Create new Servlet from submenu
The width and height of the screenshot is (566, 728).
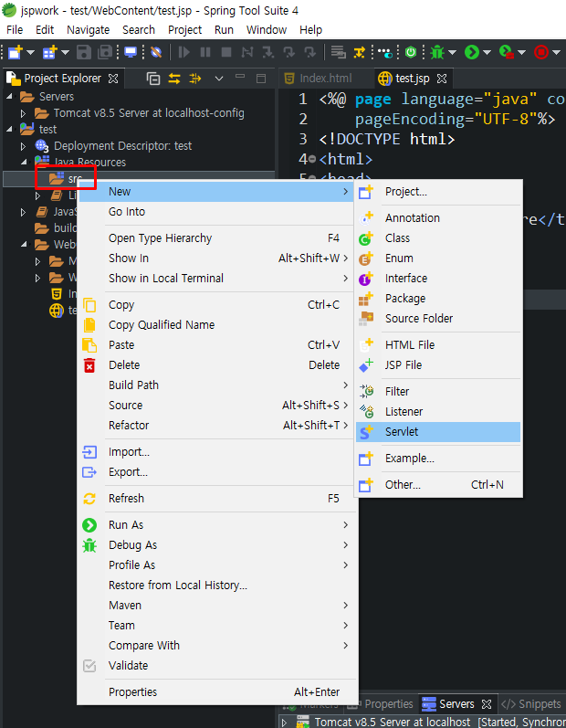tap(438, 431)
